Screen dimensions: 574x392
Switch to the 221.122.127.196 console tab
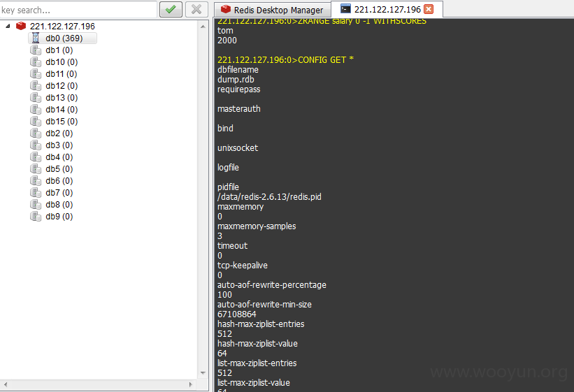pyautogui.click(x=387, y=9)
